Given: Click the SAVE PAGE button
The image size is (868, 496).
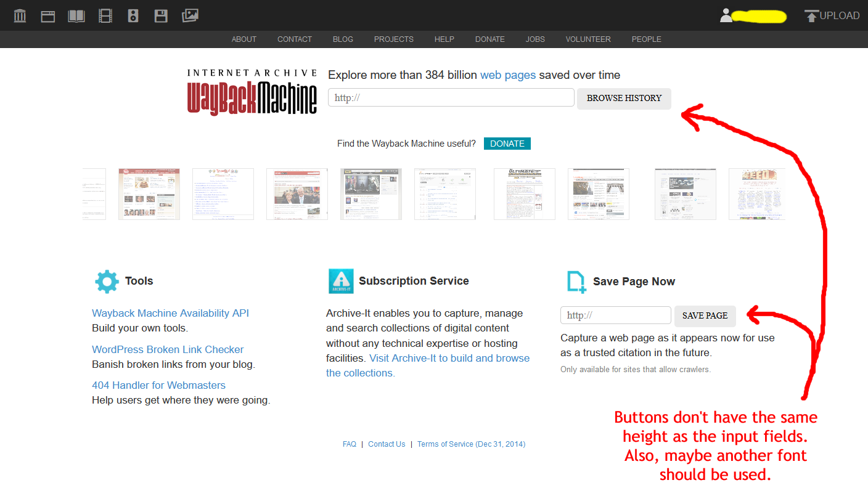Looking at the screenshot, I should 705,315.
